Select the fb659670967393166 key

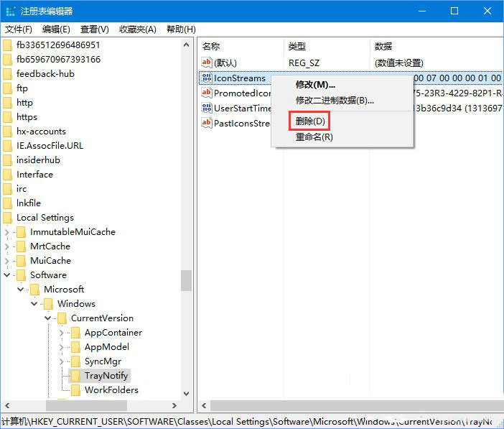coord(58,60)
